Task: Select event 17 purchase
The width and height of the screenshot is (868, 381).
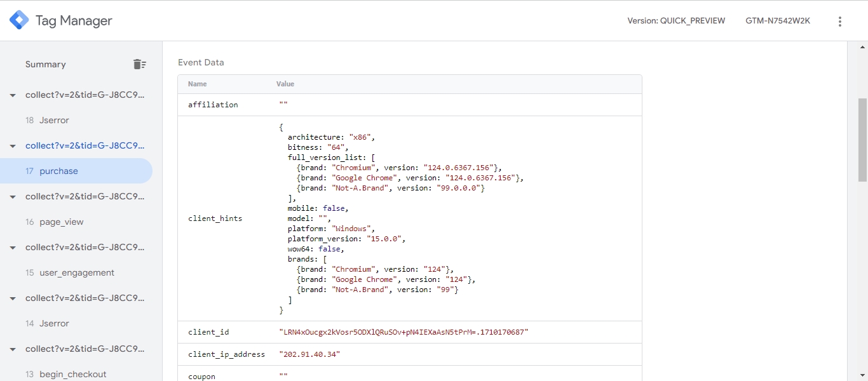Action: [x=76, y=171]
